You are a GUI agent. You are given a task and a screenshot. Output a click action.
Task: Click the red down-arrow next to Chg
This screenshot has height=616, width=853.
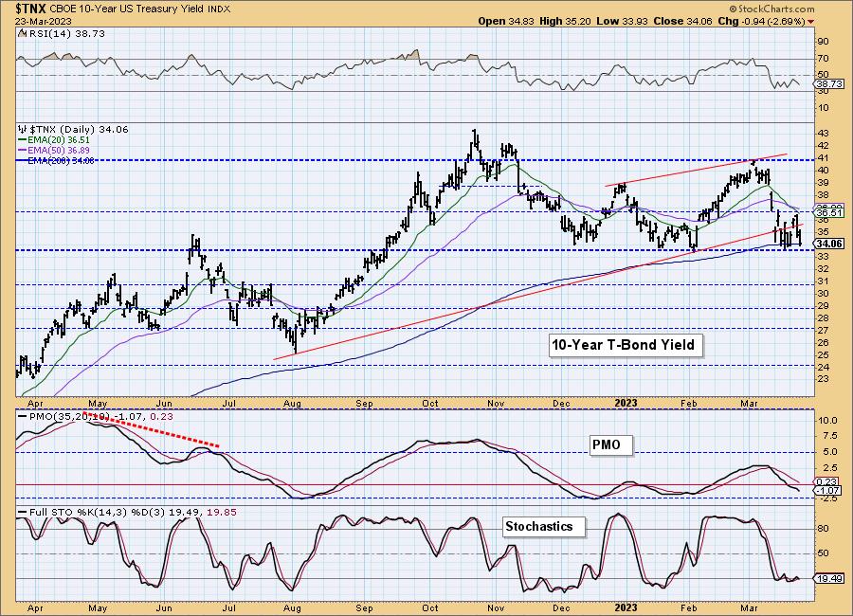[x=811, y=22]
